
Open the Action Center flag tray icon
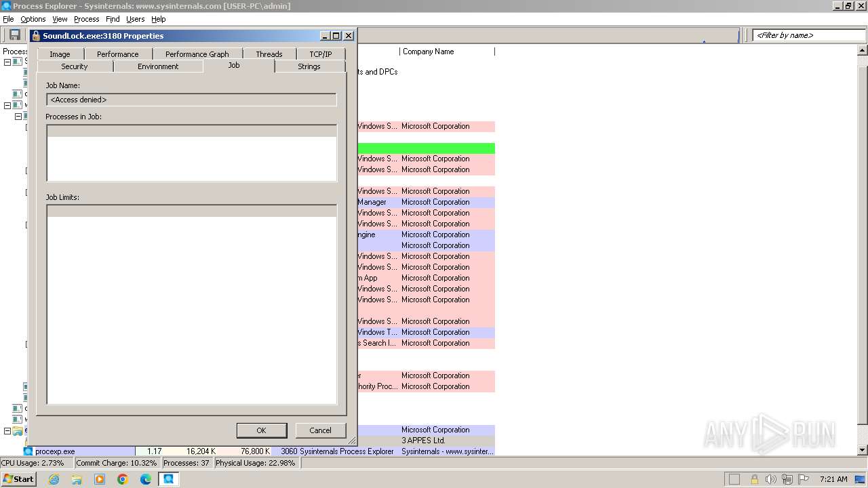coord(804,479)
